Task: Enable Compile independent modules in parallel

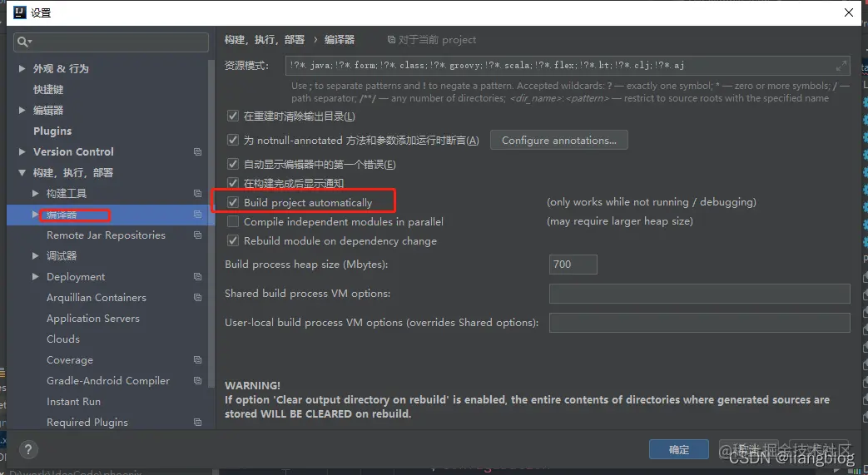Action: click(x=233, y=221)
